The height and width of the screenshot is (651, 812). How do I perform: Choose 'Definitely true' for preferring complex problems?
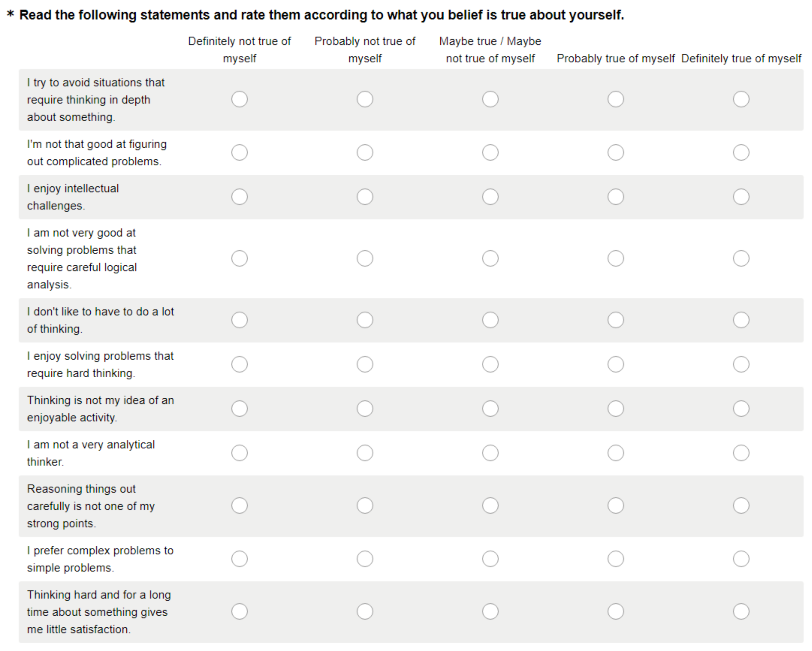(x=741, y=559)
